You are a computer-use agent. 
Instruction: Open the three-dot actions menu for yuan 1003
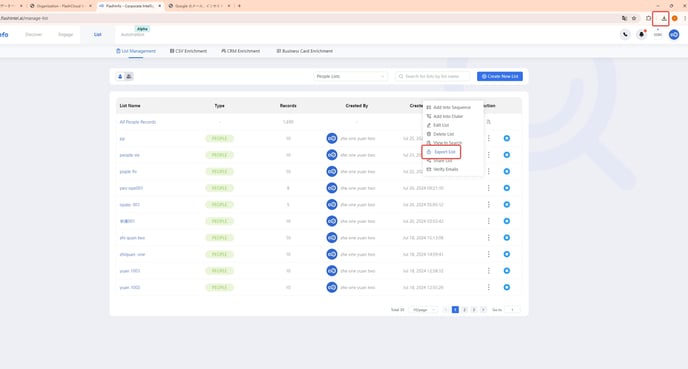click(488, 271)
